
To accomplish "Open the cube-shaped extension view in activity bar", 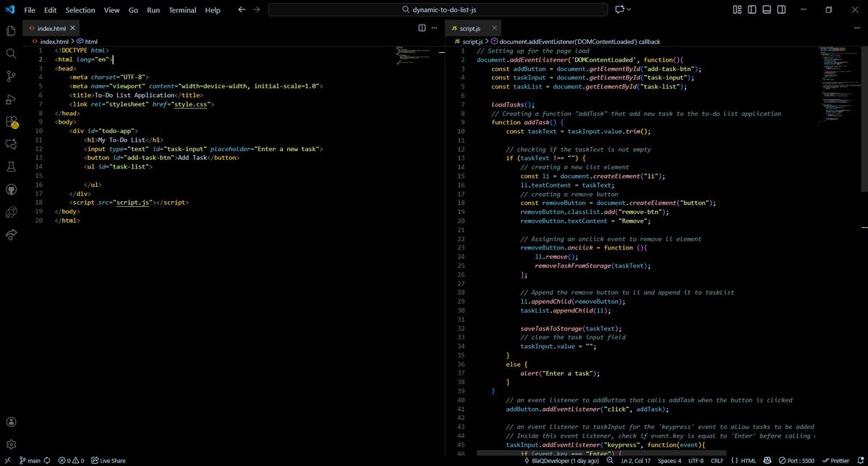I will click(x=11, y=212).
